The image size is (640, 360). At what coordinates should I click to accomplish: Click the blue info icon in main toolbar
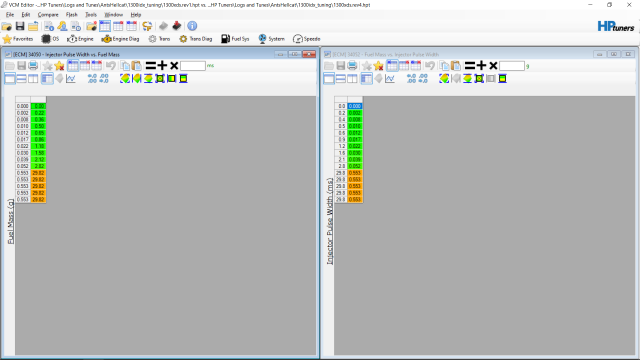tap(192, 26)
